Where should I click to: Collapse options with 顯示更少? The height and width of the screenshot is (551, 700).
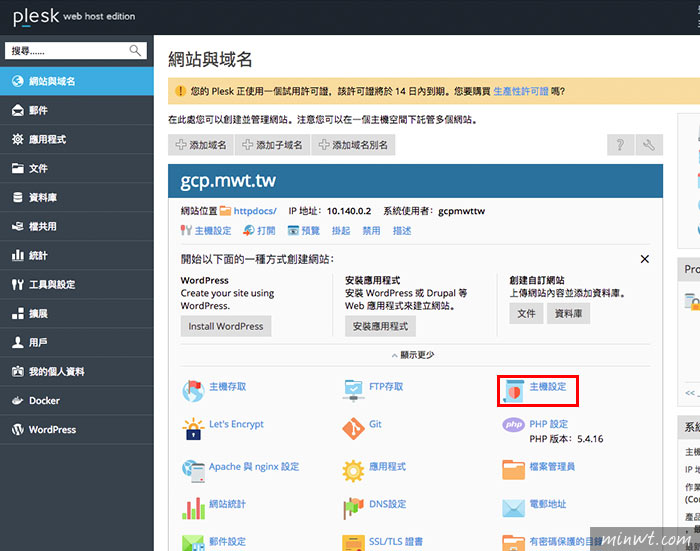pos(413,355)
